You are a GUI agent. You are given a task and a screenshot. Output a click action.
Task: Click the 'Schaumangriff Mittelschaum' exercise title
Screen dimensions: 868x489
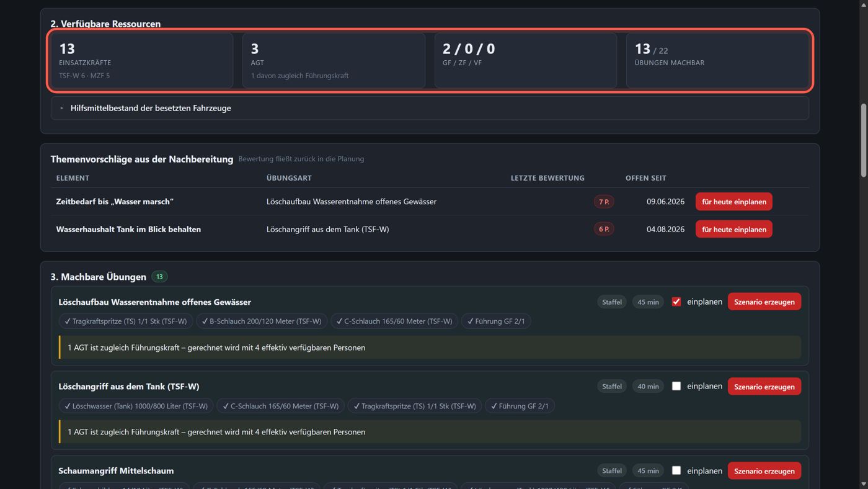[x=116, y=470]
